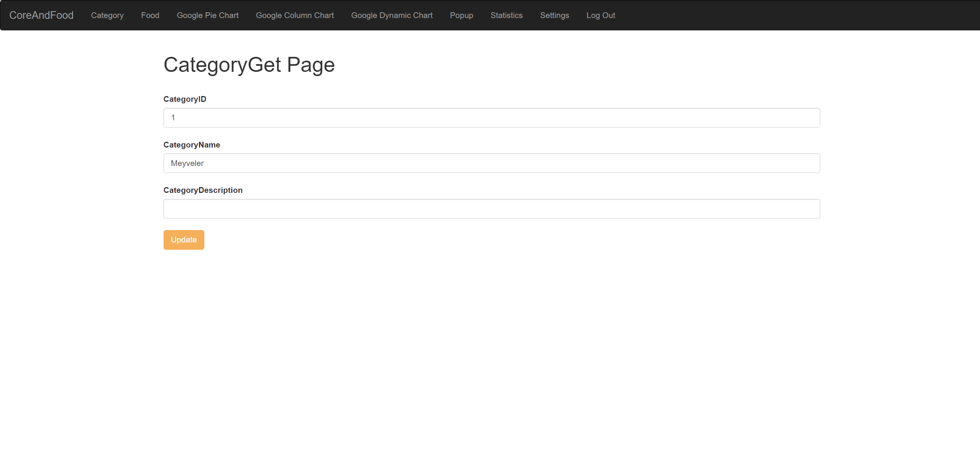Open the Google Pie Chart page
The image size is (980, 466).
tap(208, 15)
